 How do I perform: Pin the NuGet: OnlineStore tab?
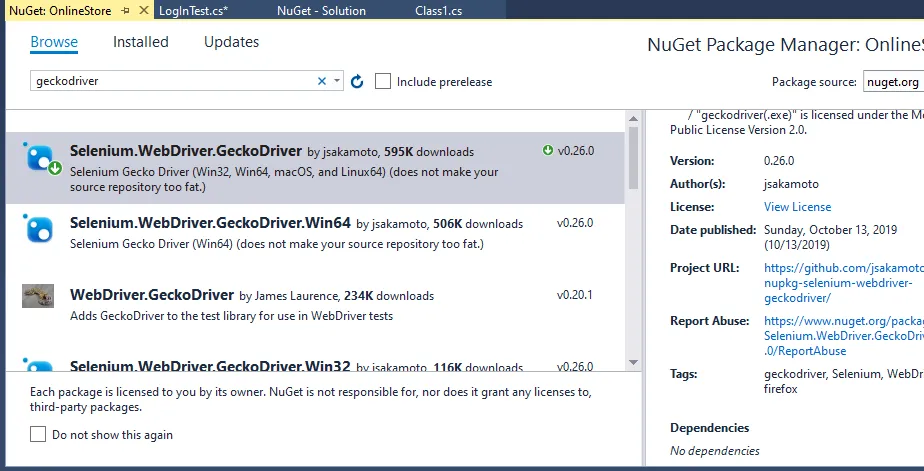click(x=125, y=11)
